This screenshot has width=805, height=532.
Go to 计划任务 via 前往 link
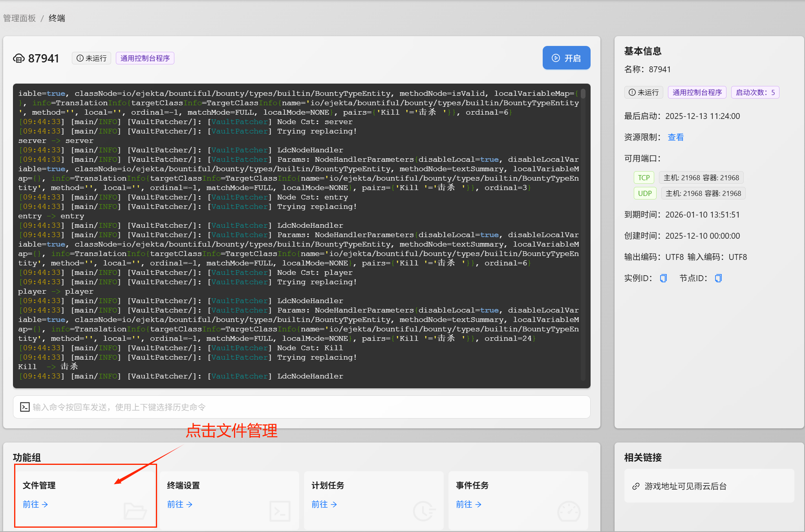(324, 505)
